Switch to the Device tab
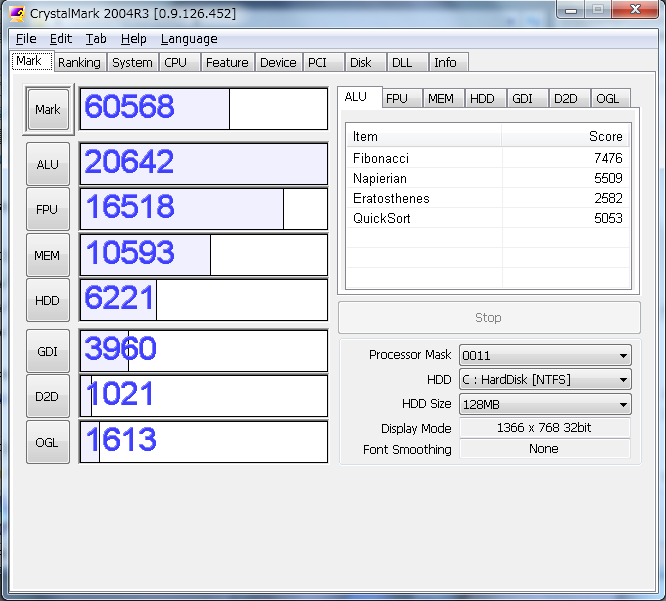This screenshot has height=601, width=666. tap(278, 62)
